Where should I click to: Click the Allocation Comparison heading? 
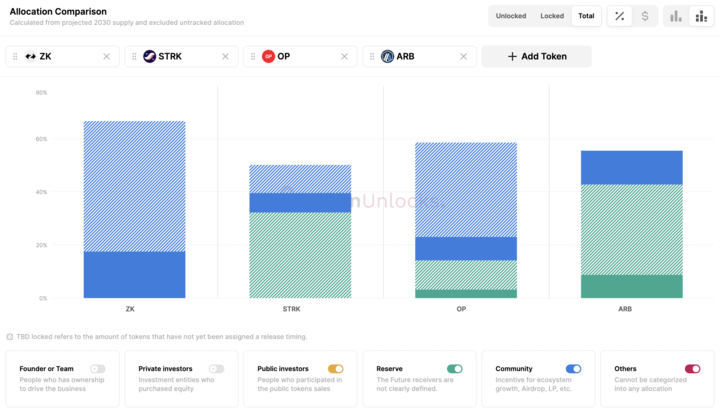(x=58, y=11)
